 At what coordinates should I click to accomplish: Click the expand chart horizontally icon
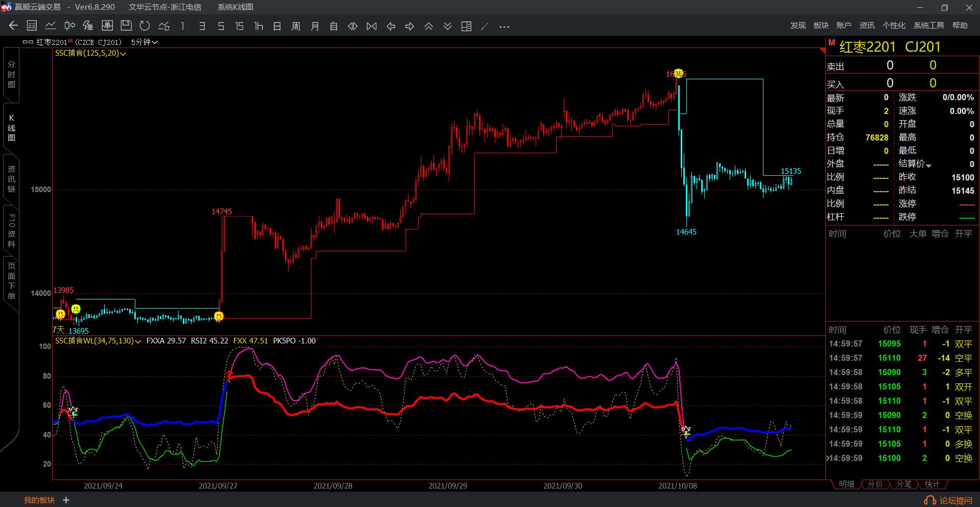tap(353, 26)
